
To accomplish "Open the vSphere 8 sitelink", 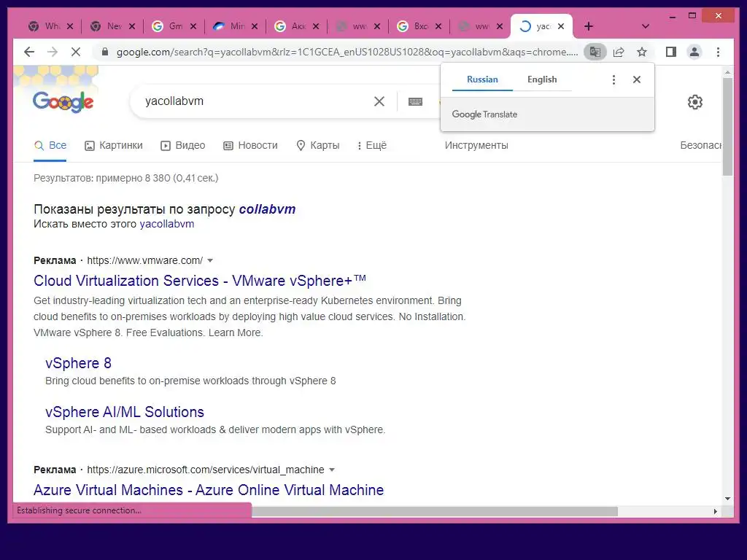I will click(78, 363).
